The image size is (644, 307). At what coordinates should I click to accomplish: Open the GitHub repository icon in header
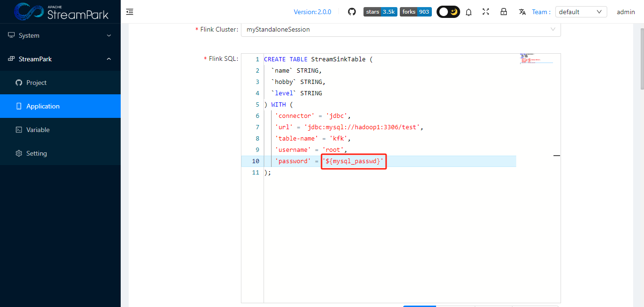coord(352,12)
